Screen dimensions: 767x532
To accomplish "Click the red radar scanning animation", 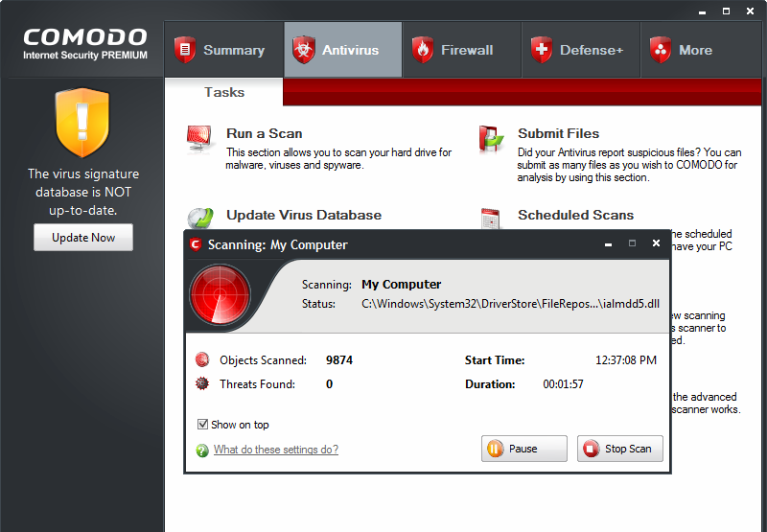I will click(221, 295).
